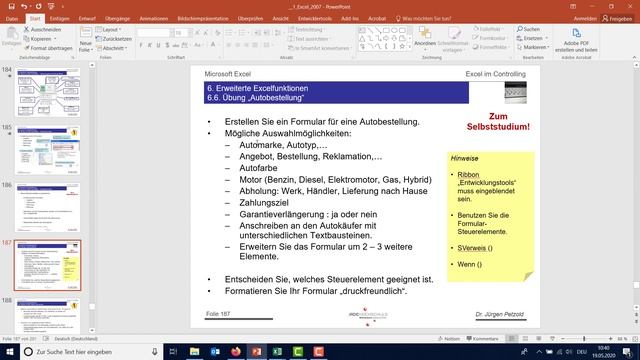
Task: Toggle underline formatting U button
Action: pos(158,45)
